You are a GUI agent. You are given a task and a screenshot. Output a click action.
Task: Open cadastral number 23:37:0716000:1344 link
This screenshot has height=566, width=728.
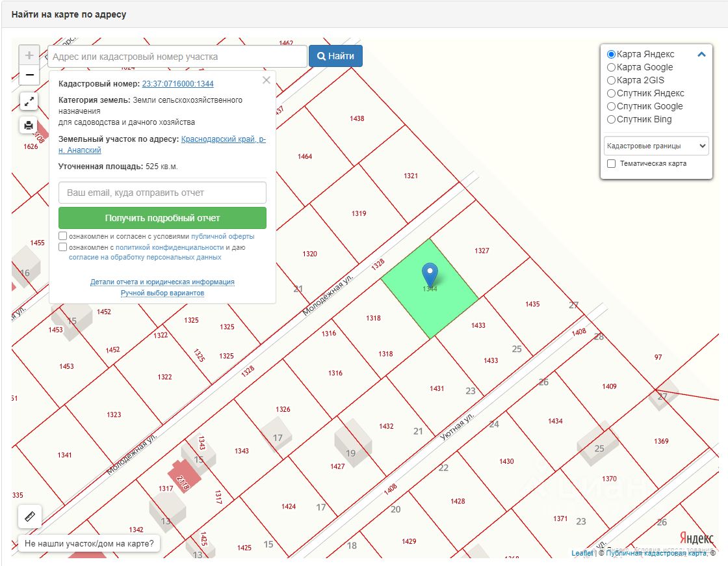click(178, 84)
